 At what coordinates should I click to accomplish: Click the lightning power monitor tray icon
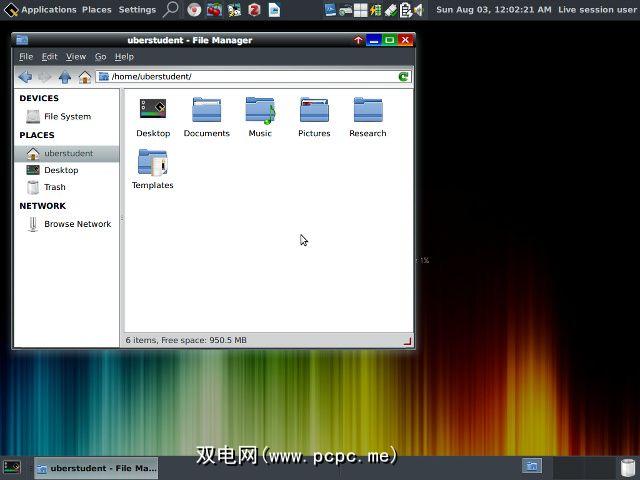pos(376,10)
